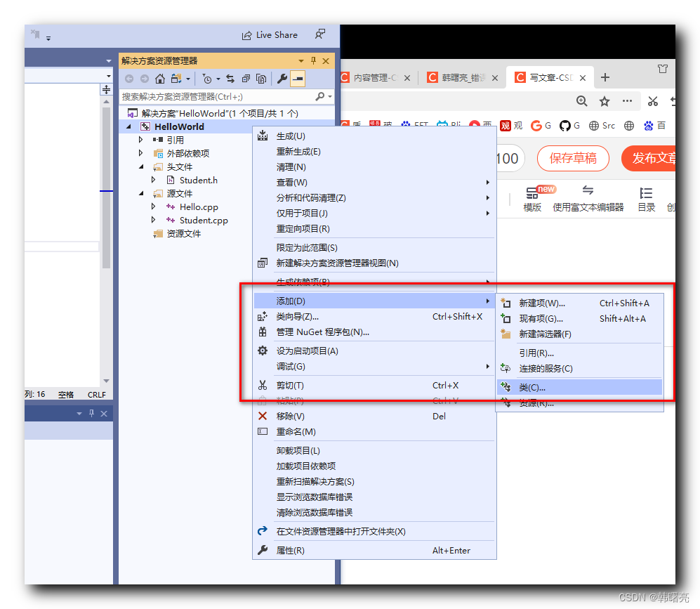The height and width of the screenshot is (609, 700).
Task: Click the Collapse All icon in Solution Explorer
Action: [246, 79]
